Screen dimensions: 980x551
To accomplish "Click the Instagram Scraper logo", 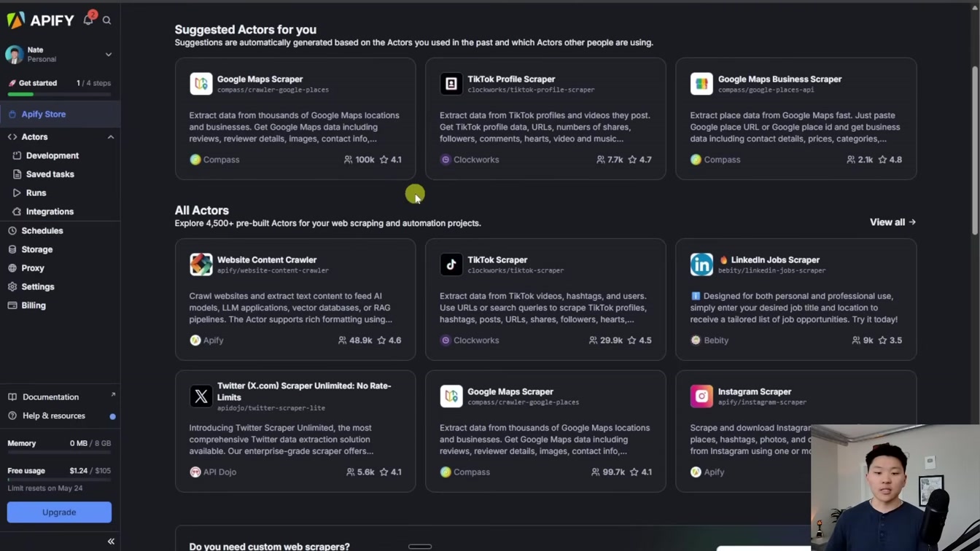I will (x=701, y=396).
